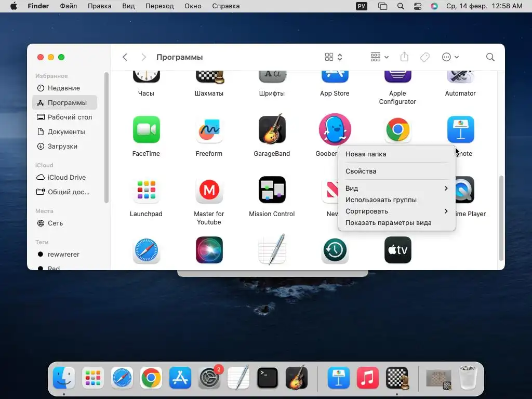Open Music from the Dock

[x=368, y=378]
